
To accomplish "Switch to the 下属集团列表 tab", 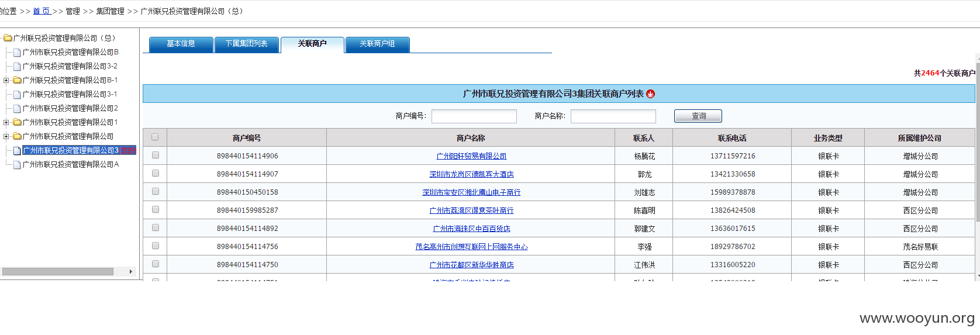I will (x=246, y=44).
